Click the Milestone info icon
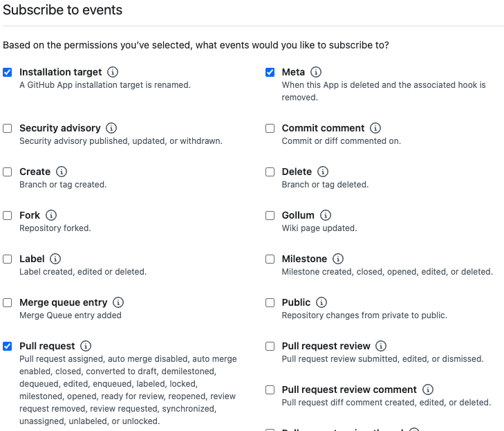 coord(338,258)
